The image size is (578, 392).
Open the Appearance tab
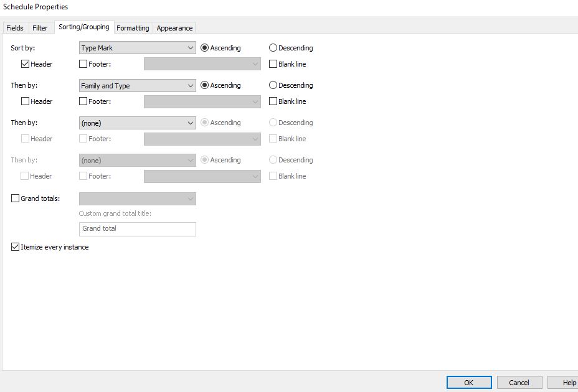pyautogui.click(x=174, y=28)
